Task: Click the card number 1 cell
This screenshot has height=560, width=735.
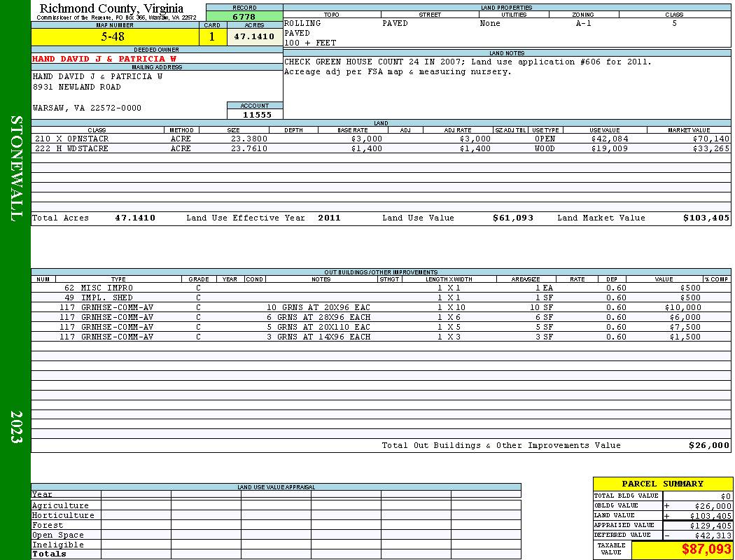Action: (212, 36)
